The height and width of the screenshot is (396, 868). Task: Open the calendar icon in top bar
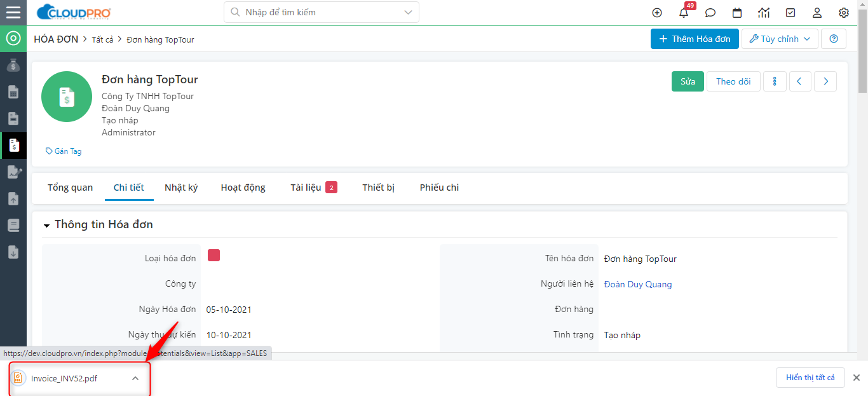coord(737,13)
